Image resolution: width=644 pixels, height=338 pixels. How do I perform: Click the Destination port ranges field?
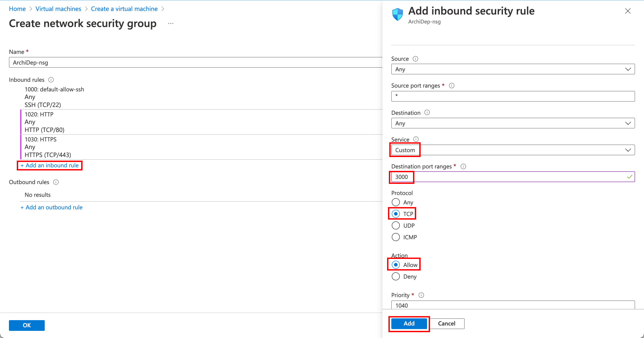513,177
